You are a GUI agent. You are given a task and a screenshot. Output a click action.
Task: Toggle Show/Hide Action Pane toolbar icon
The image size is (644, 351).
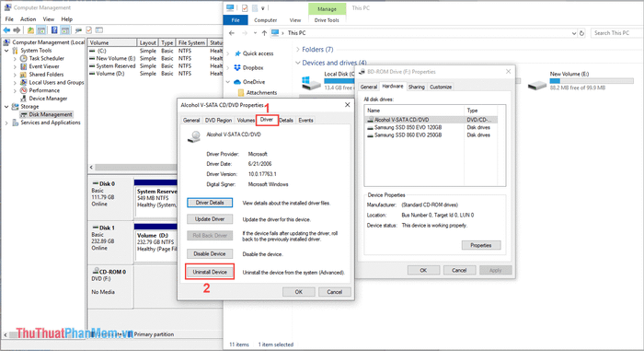tap(65, 30)
